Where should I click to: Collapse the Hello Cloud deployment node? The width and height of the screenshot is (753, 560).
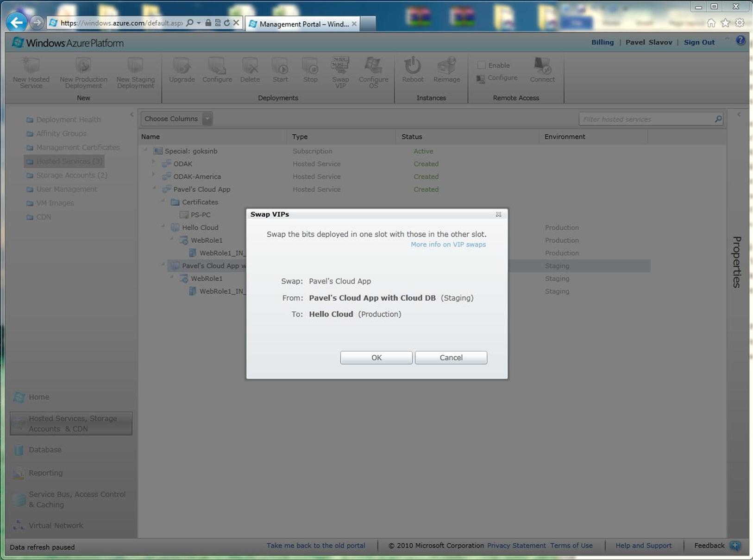pyautogui.click(x=163, y=227)
